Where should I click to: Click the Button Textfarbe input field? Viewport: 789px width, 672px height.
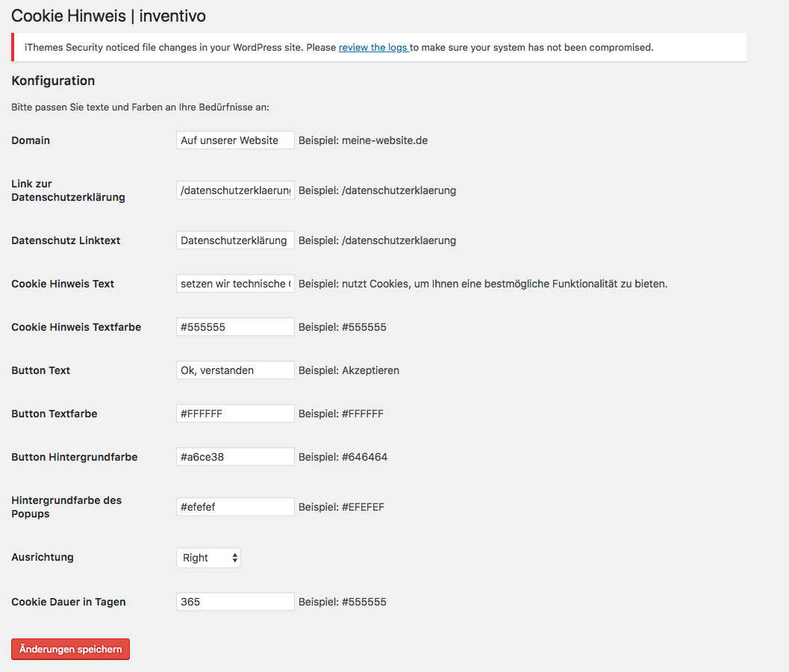[x=235, y=414]
